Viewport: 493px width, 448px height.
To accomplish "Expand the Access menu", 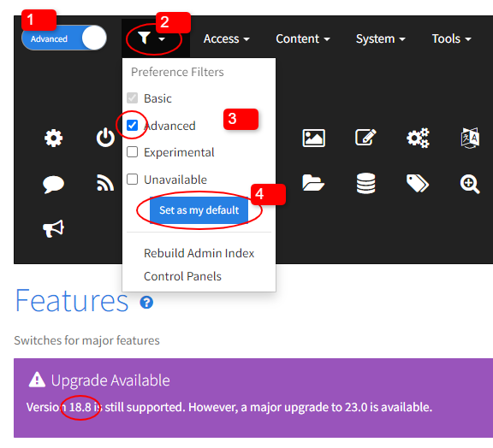I will pyautogui.click(x=226, y=38).
